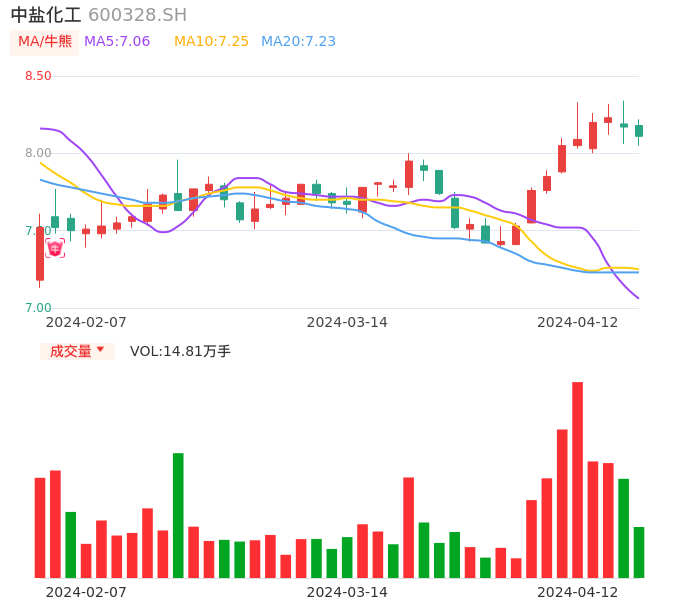The image size is (686, 606).
Task: Click the 8.50 price axis label
Action: [x=38, y=76]
